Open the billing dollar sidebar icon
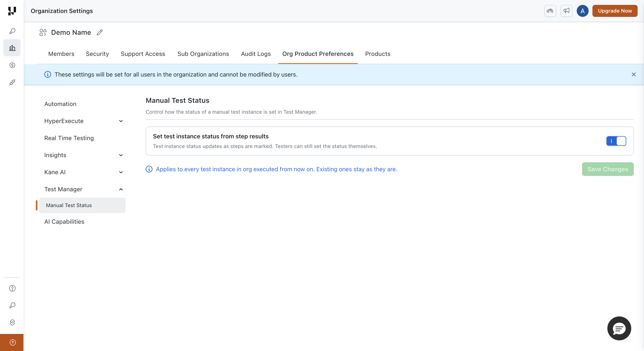This screenshot has width=644, height=351. coord(12,65)
